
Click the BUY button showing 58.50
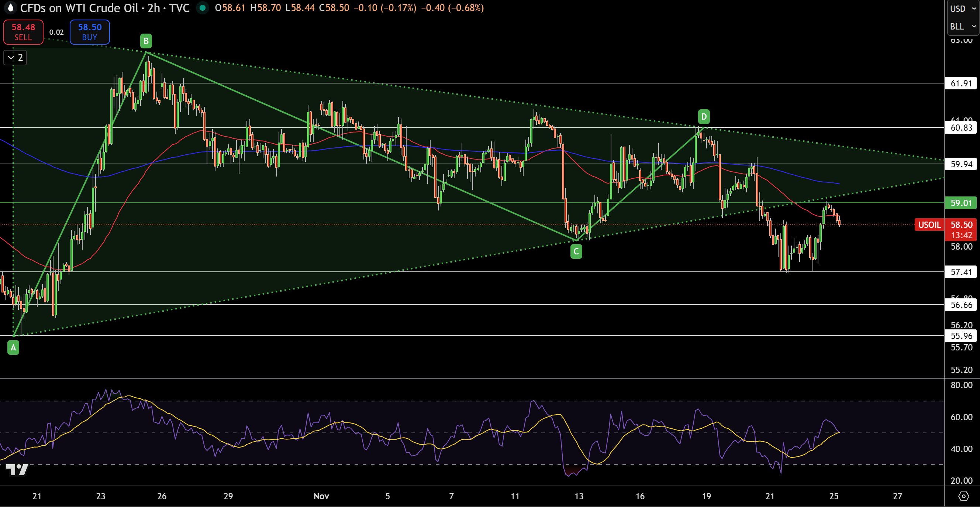[89, 32]
